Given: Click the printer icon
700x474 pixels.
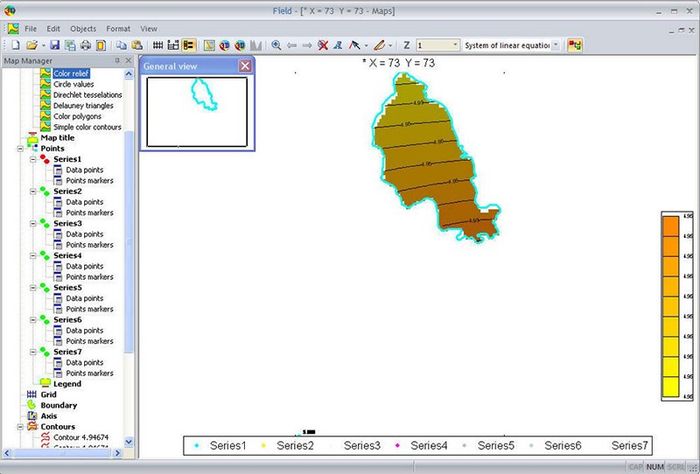Looking at the screenshot, I should pyautogui.click(x=85, y=45).
